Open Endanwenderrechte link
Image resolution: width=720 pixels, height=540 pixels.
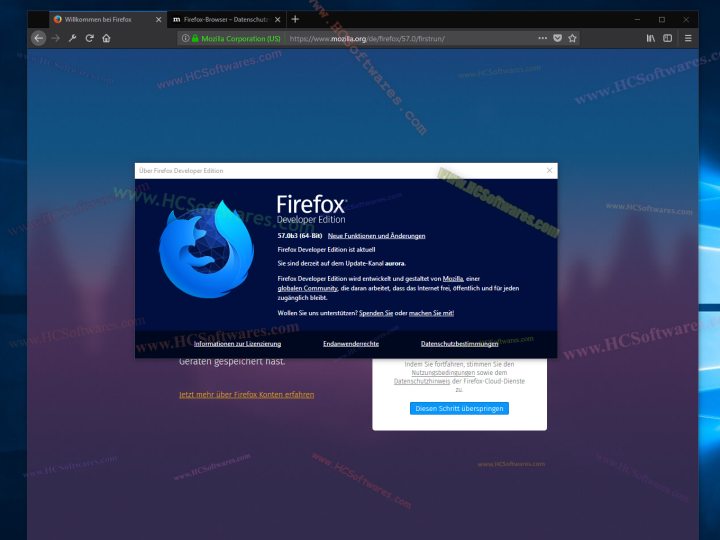coord(351,343)
